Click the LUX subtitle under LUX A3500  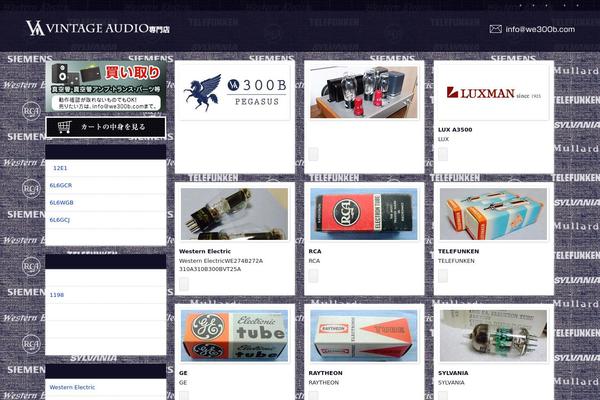[443, 139]
